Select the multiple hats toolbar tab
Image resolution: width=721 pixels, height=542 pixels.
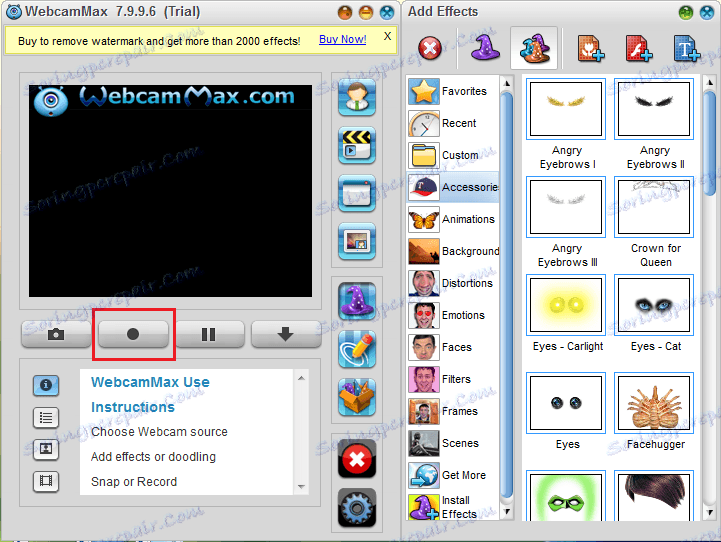pyautogui.click(x=534, y=48)
